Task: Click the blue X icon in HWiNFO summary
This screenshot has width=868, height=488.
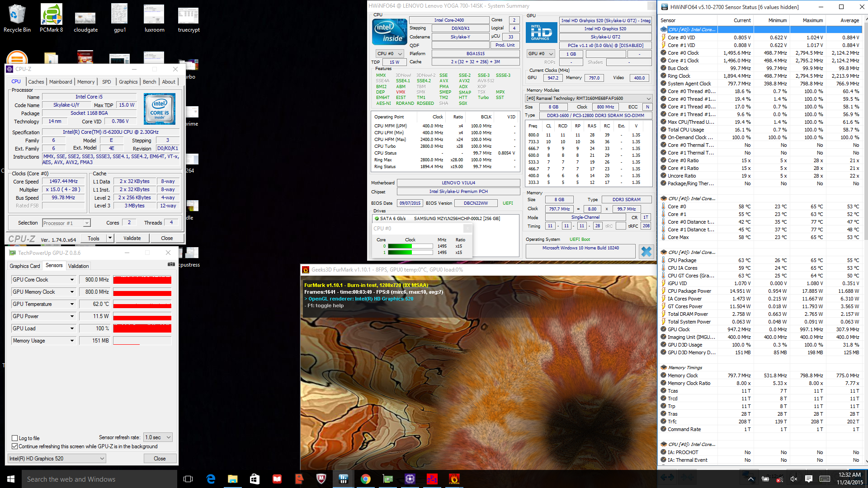Action: tap(646, 251)
